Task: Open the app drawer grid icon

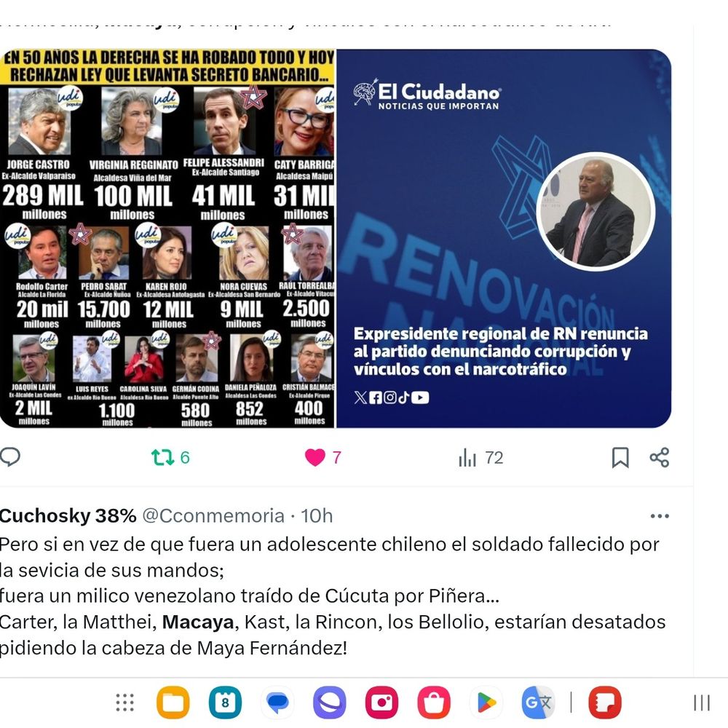Action: coord(125,703)
